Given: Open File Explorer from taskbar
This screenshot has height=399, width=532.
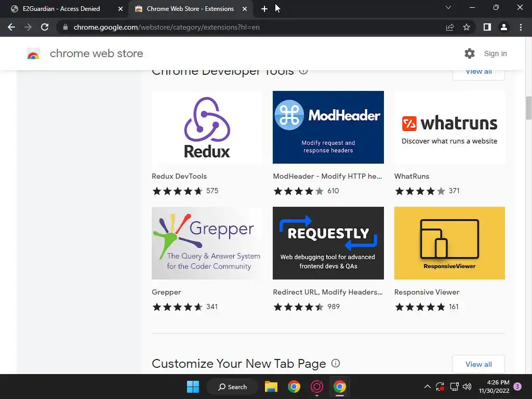Looking at the screenshot, I should pyautogui.click(x=271, y=387).
